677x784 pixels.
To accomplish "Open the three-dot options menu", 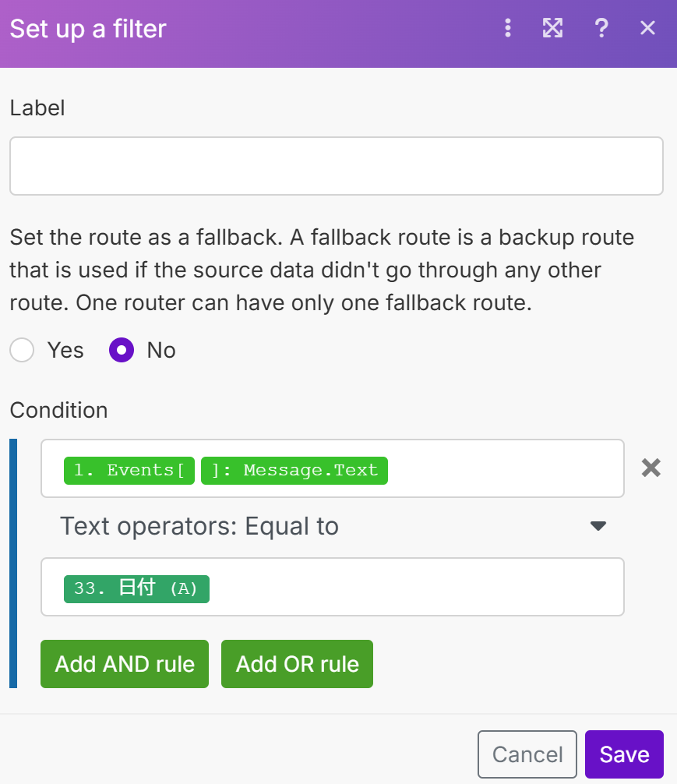I will pyautogui.click(x=508, y=29).
